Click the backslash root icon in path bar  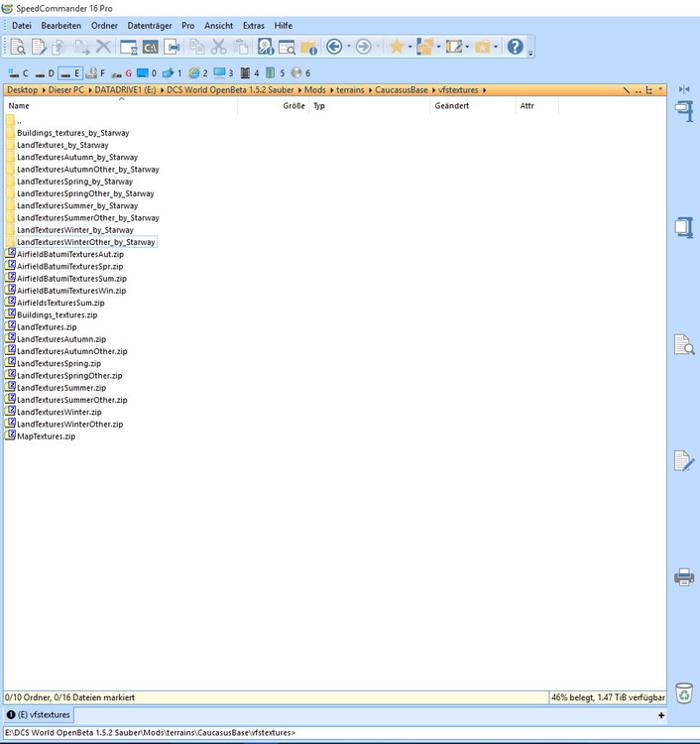click(x=627, y=90)
